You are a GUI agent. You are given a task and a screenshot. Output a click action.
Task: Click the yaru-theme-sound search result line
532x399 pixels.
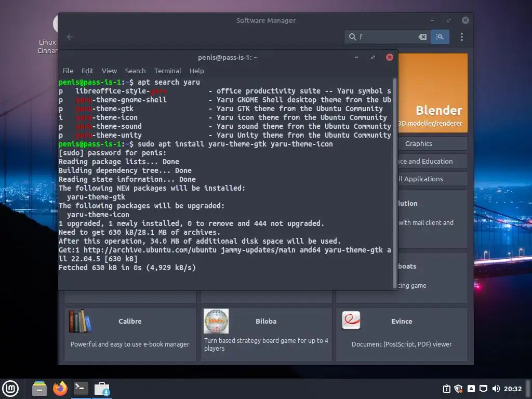pos(224,126)
